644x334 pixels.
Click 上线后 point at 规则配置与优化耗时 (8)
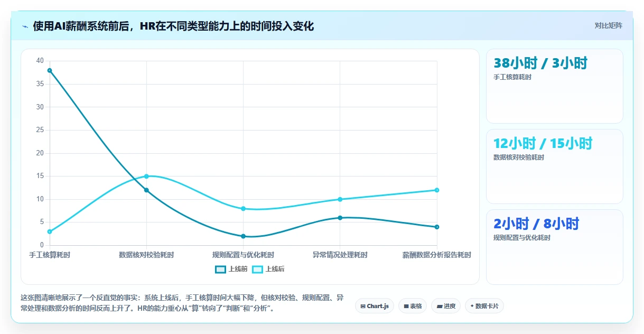[243, 209]
